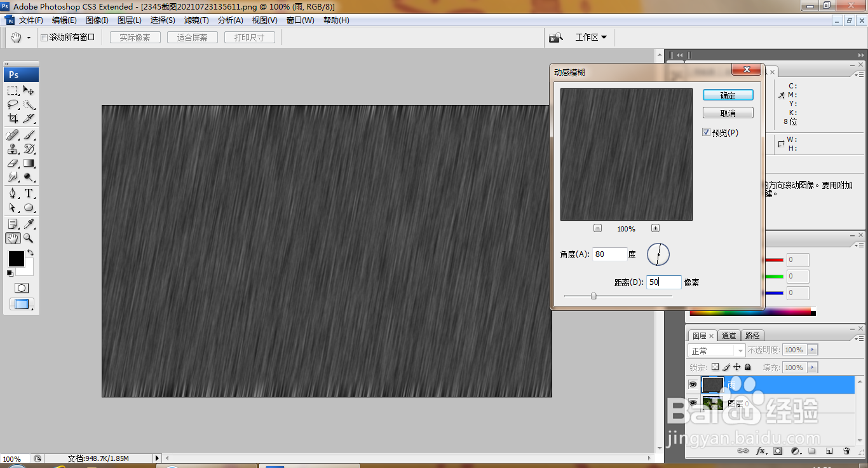Image resolution: width=868 pixels, height=468 pixels.
Task: Select the Blur tool
Action: (13, 177)
